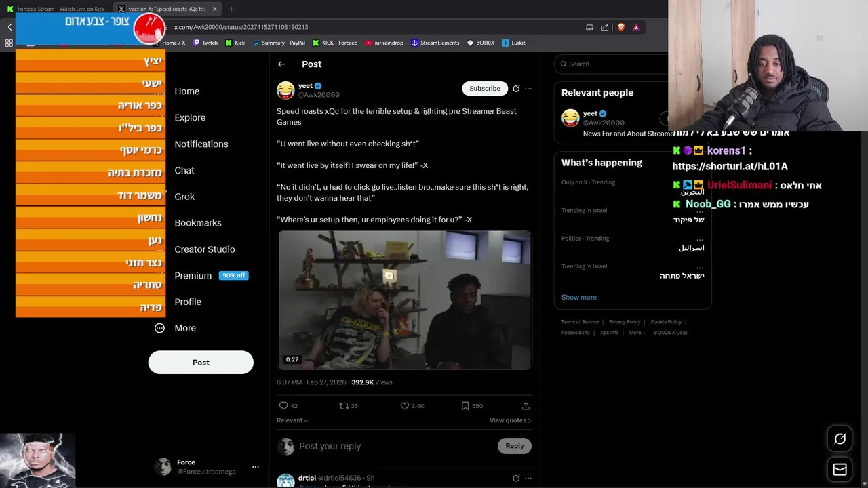Open Grok icon next to Subscribe button

(516, 89)
